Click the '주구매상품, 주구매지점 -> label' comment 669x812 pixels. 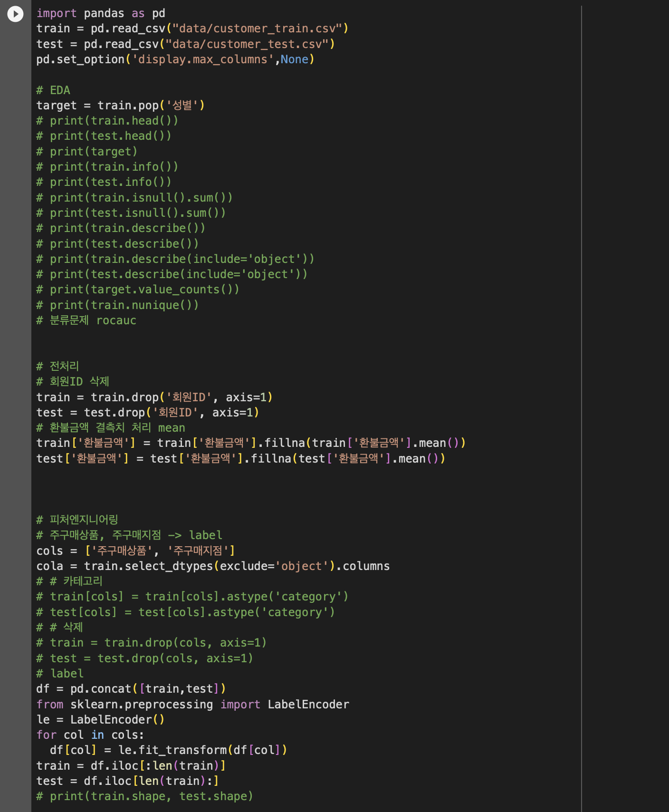(130, 535)
